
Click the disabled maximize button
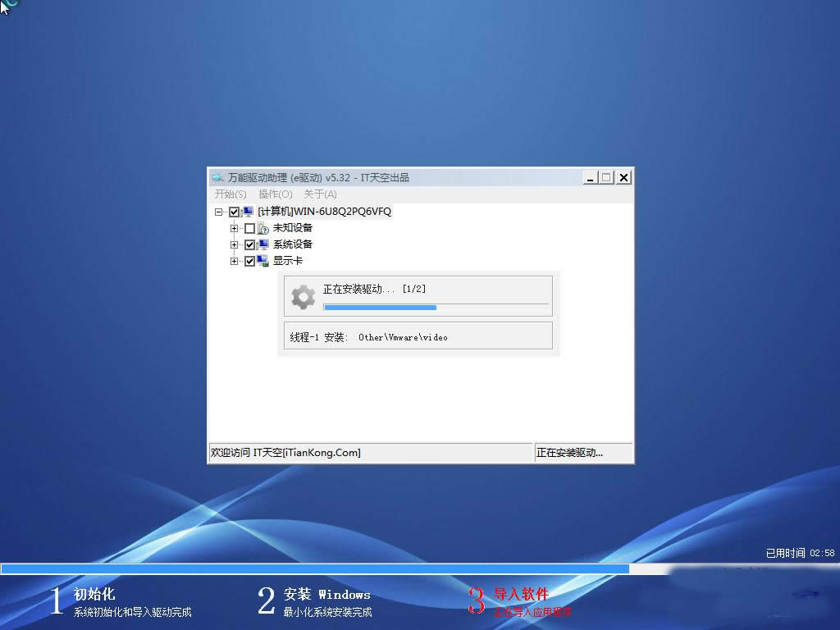(606, 178)
